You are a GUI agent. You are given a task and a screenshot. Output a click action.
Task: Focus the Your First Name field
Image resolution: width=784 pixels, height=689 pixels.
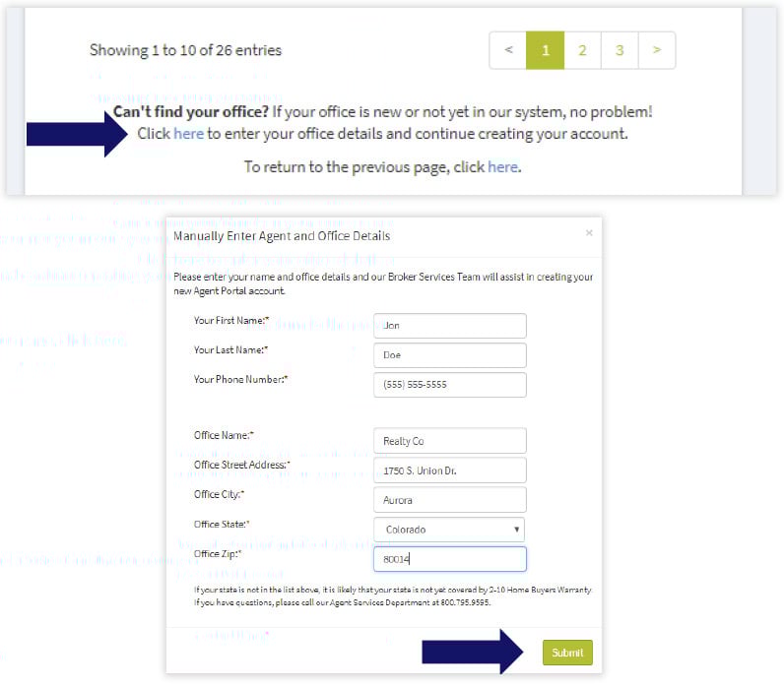tap(449, 326)
